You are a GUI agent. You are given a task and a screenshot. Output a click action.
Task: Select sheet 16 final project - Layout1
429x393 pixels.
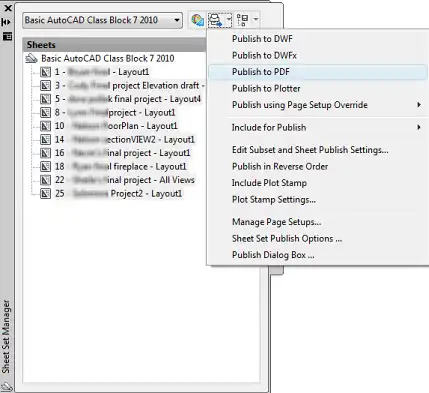[122, 153]
